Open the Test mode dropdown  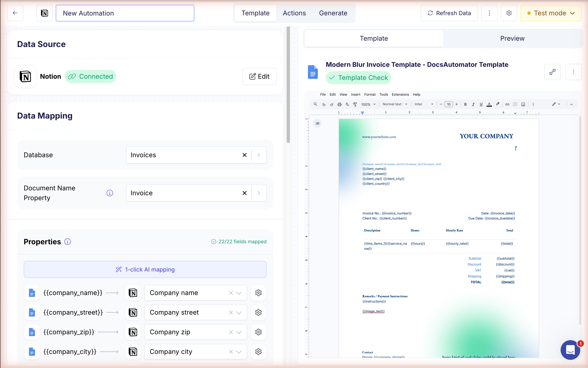[x=551, y=13]
